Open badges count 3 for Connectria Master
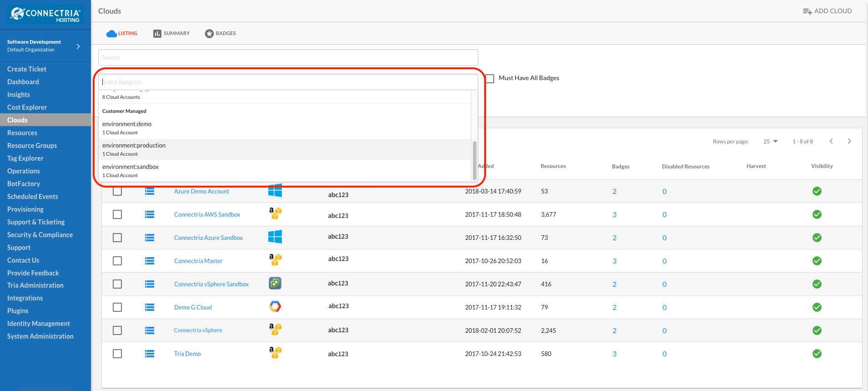Screen dimensions: 868x391 [x=614, y=261]
